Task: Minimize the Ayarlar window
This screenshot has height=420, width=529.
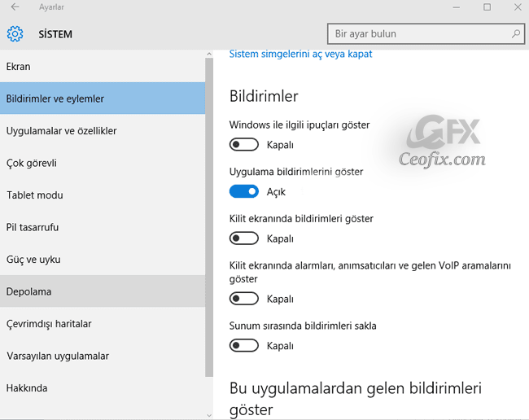Action: (x=456, y=7)
